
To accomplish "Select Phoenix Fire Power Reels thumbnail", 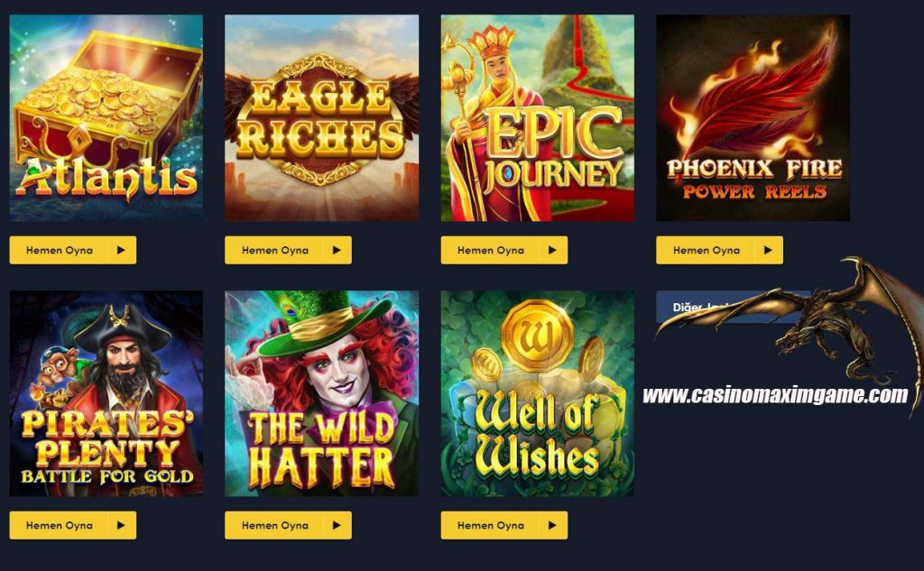I will (x=753, y=118).
